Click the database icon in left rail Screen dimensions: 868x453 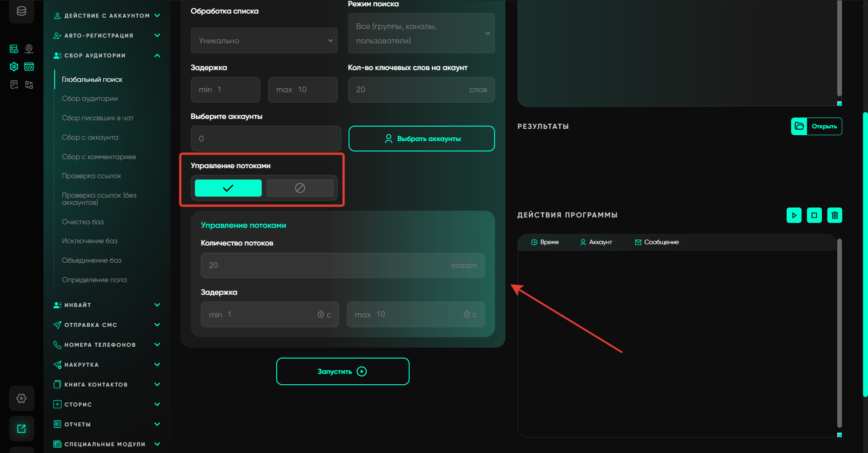pos(21,11)
